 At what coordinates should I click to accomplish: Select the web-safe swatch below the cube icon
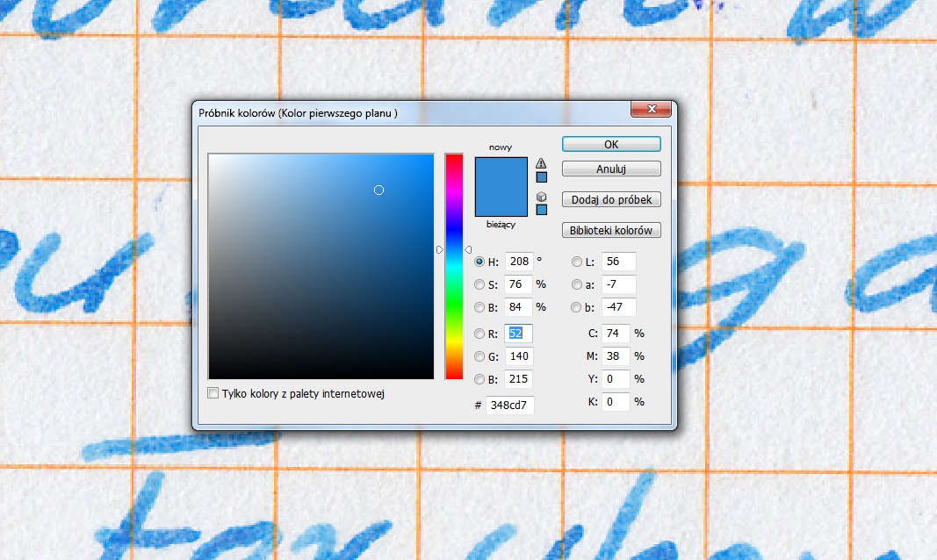point(541,208)
